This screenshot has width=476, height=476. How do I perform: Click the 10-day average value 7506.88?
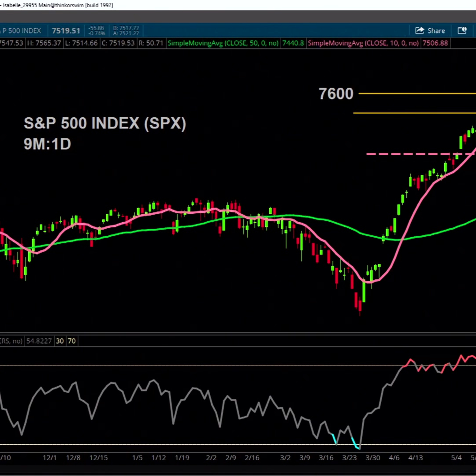pos(435,43)
